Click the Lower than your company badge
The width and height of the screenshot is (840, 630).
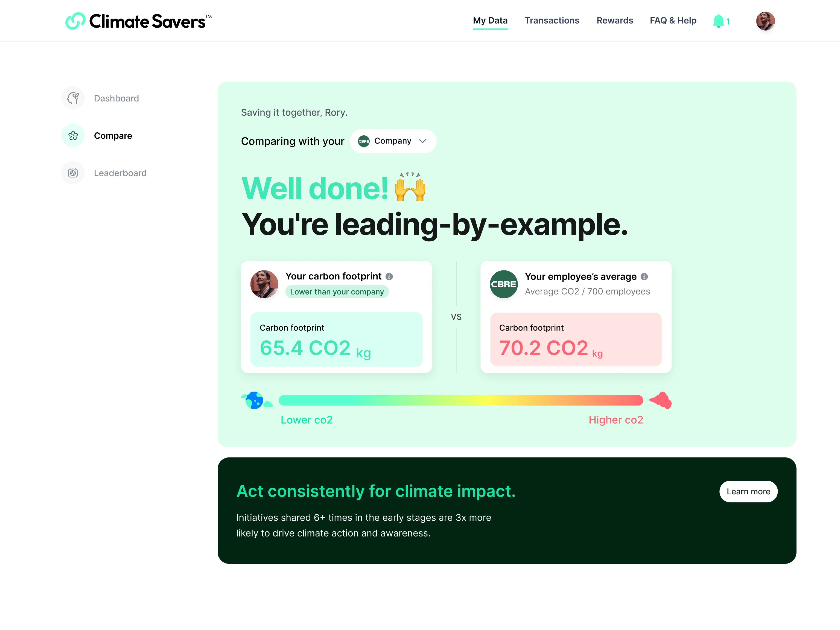[337, 292]
